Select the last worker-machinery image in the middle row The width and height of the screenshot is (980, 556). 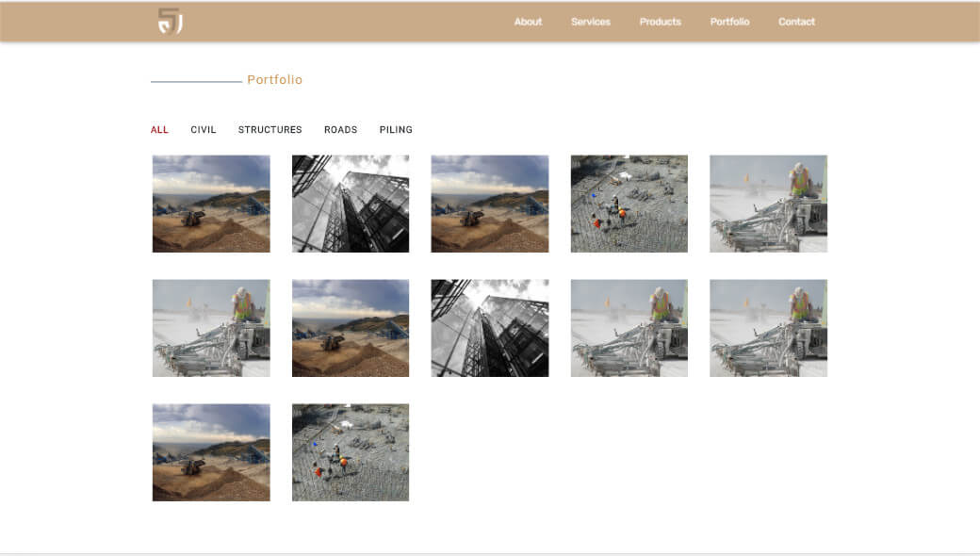[768, 328]
